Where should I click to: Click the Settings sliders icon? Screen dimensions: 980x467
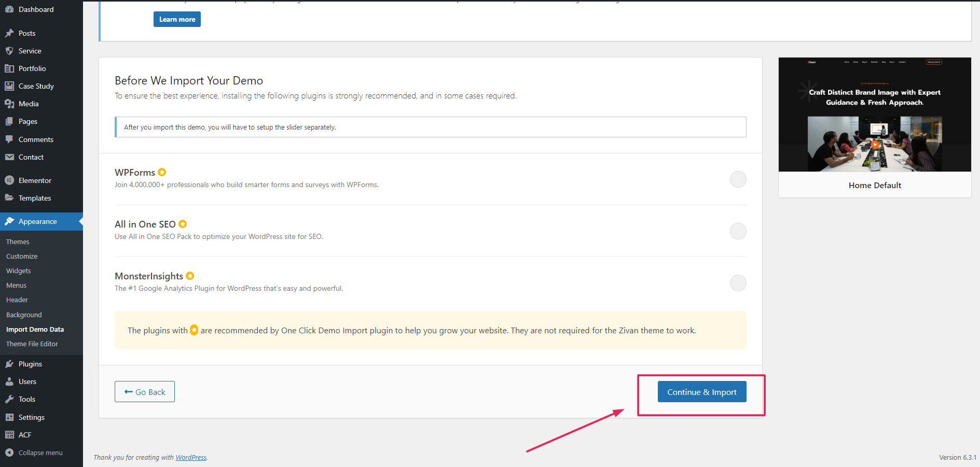click(9, 417)
